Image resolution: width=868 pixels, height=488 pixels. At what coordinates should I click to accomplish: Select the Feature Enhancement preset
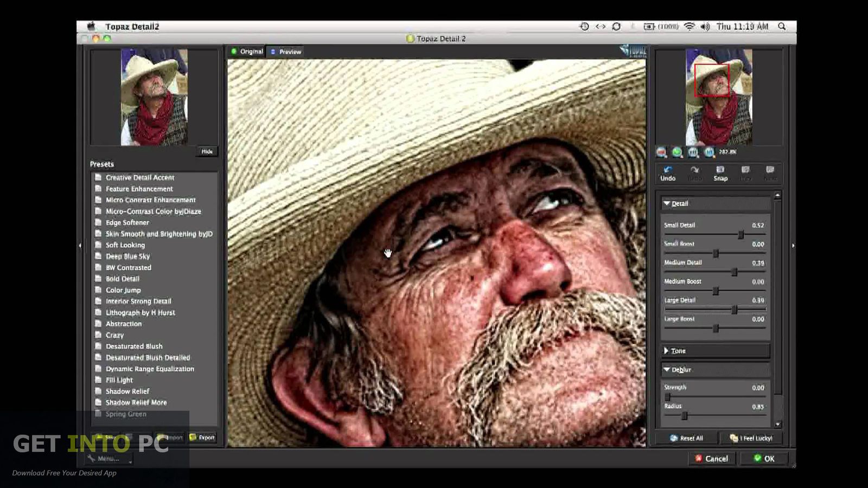pyautogui.click(x=139, y=189)
